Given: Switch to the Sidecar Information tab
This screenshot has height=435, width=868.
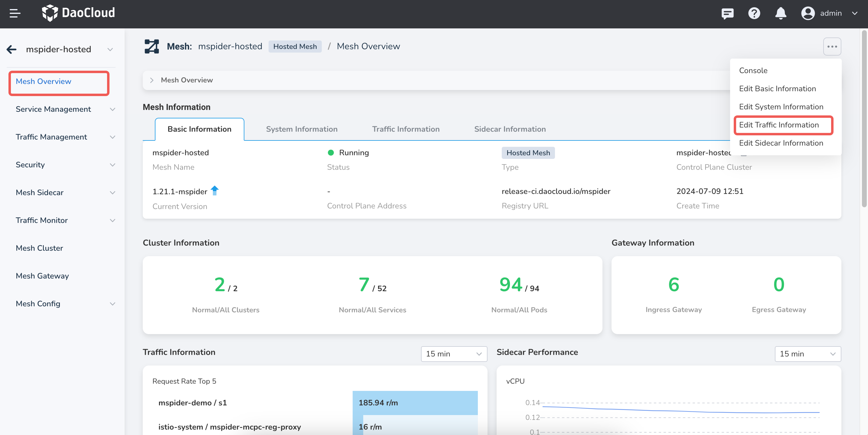Looking at the screenshot, I should coord(510,129).
